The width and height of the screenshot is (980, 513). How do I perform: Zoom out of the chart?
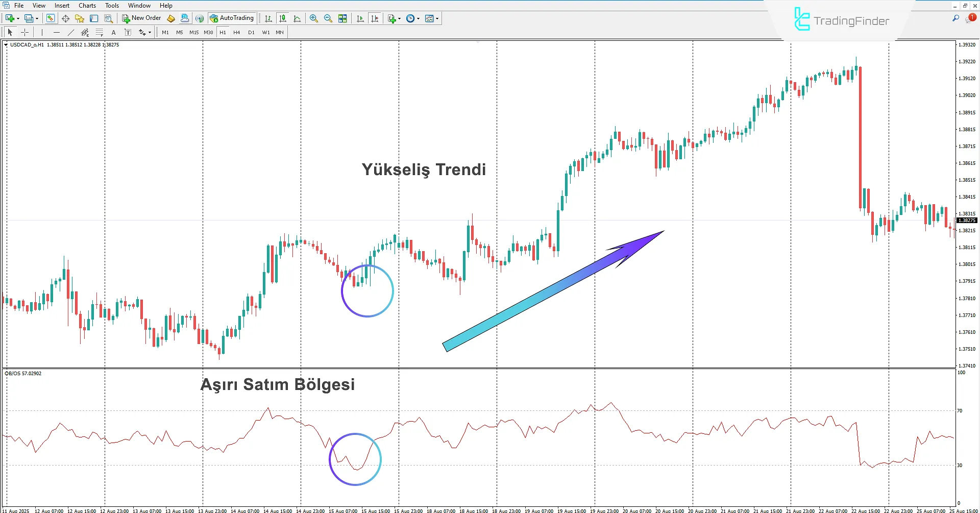tap(328, 18)
